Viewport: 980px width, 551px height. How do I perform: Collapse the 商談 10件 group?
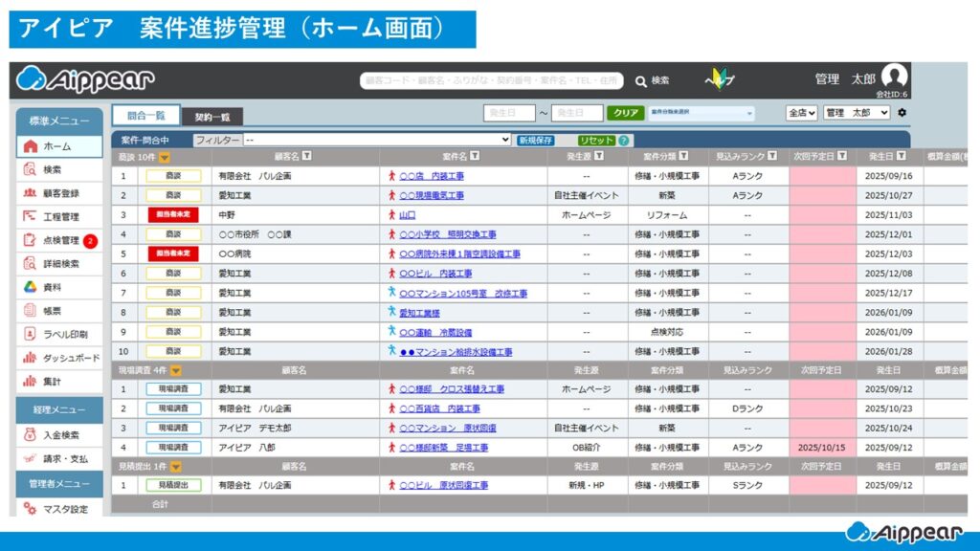165,157
